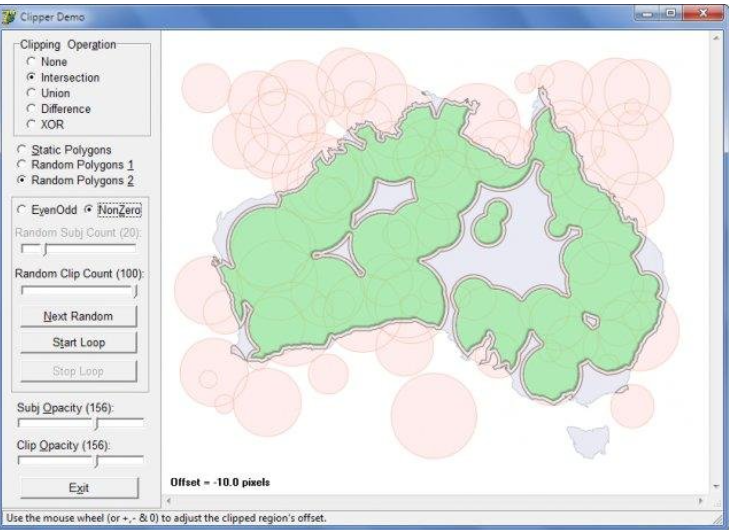Click the Exit button

click(x=79, y=488)
